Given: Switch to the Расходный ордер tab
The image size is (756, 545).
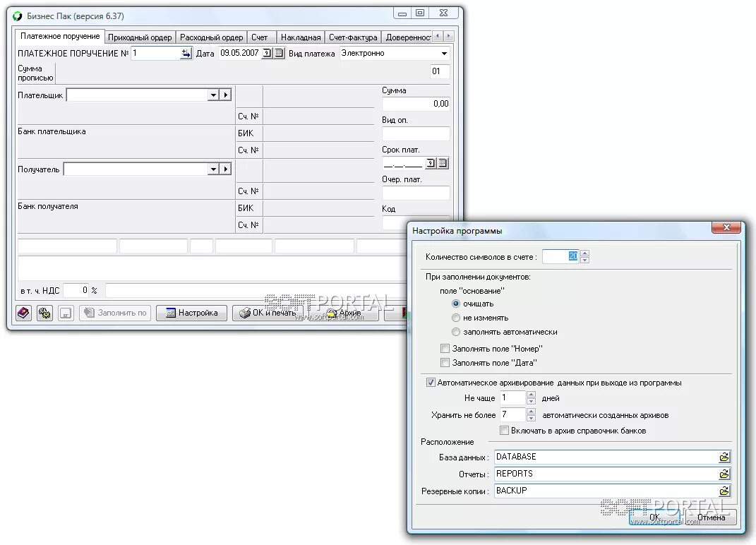Looking at the screenshot, I should click(x=211, y=37).
